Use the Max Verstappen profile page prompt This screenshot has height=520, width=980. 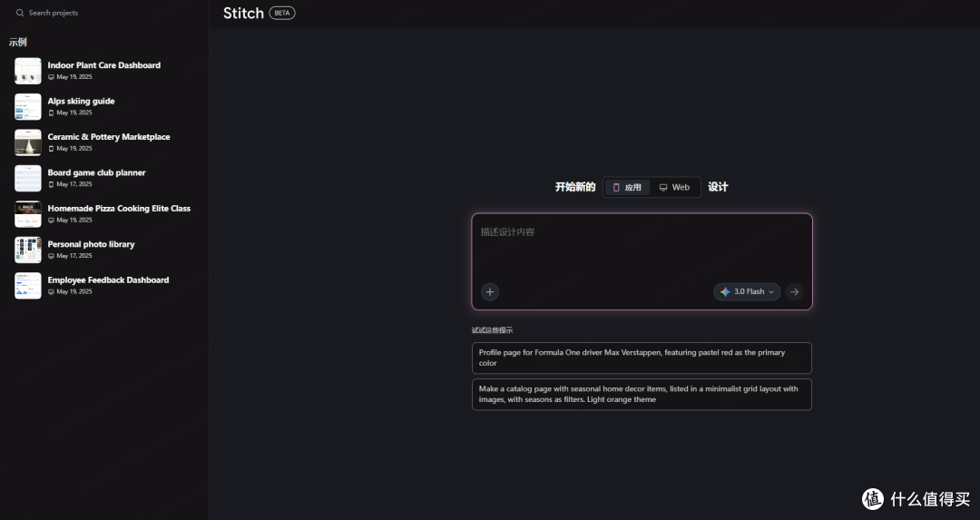[x=642, y=358]
